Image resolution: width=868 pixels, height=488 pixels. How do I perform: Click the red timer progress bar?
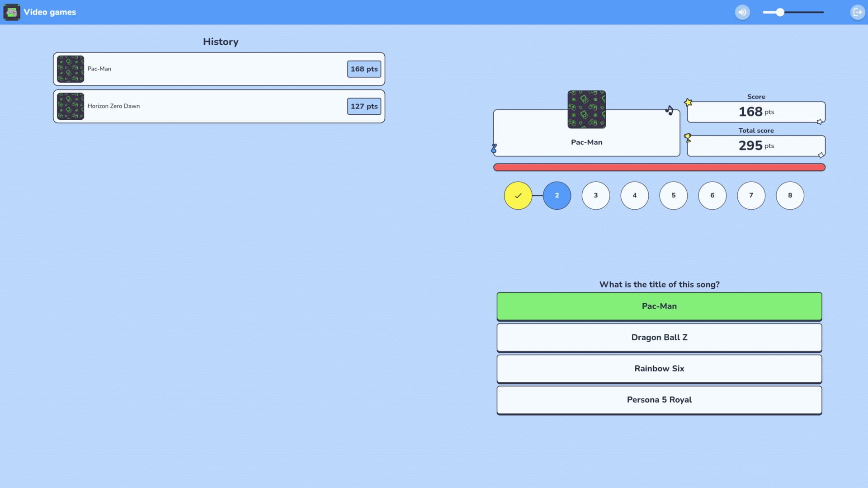(x=659, y=168)
